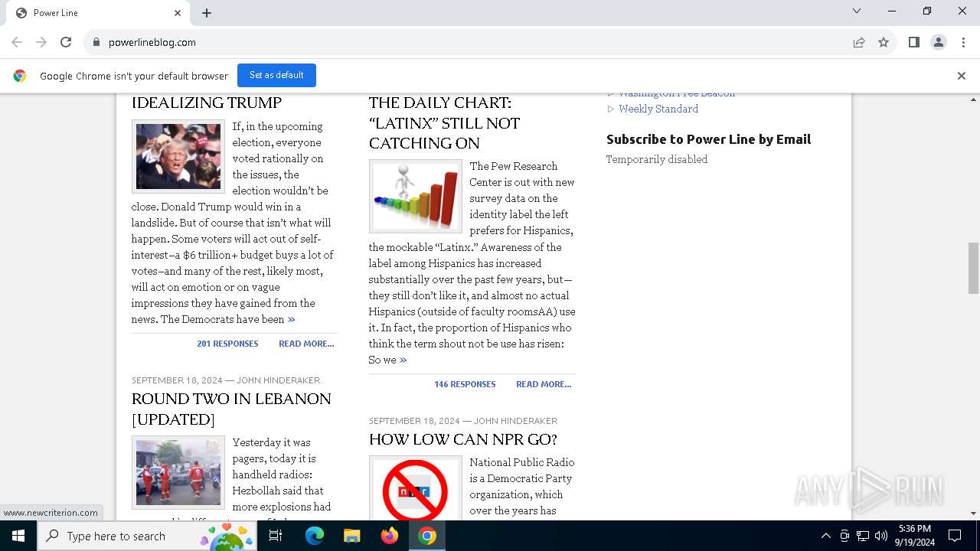This screenshot has height=551, width=980.
Task: Follow the arrow after 'So we'
Action: 403,360
